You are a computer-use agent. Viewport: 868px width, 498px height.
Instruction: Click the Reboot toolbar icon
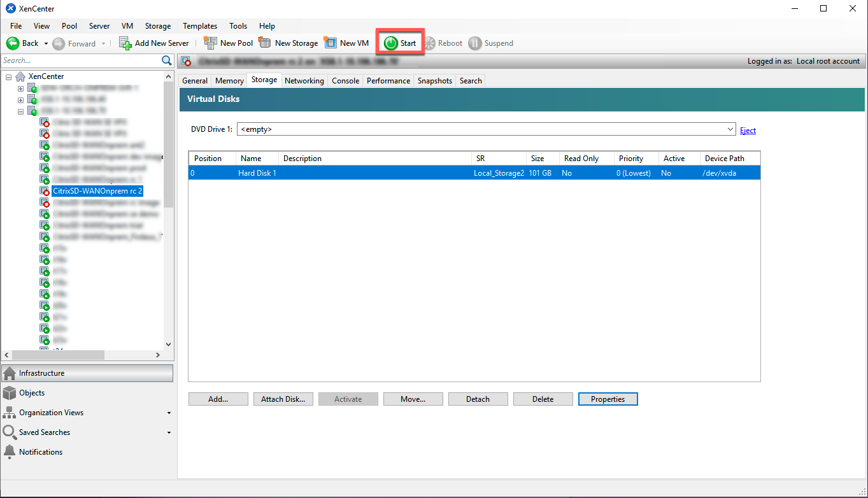tap(429, 43)
